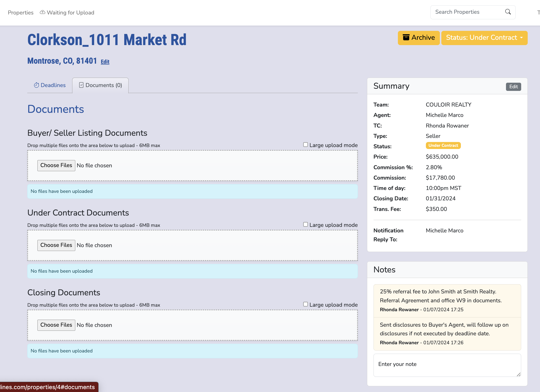Enable Large upload mode for Closing Documents
This screenshot has height=392, width=540.
[x=305, y=304]
